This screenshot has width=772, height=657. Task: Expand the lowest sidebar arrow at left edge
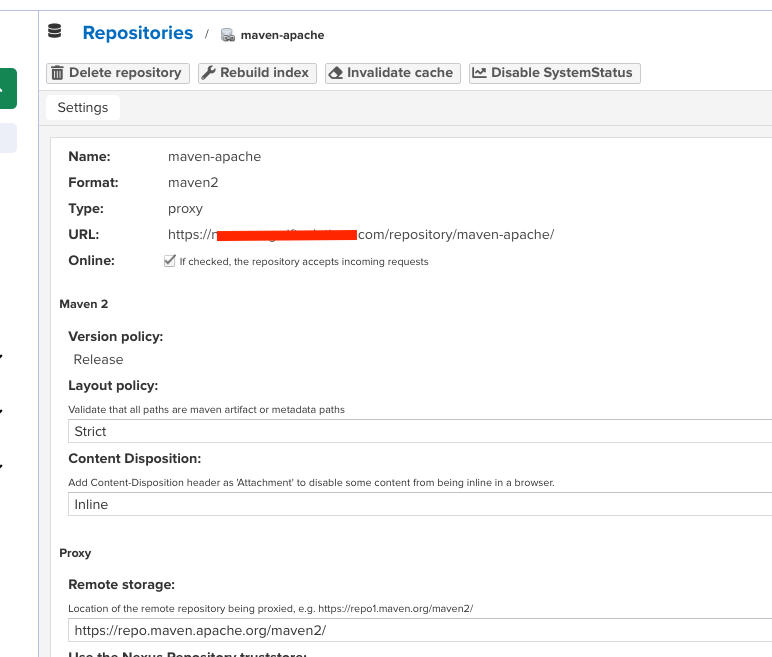2,466
